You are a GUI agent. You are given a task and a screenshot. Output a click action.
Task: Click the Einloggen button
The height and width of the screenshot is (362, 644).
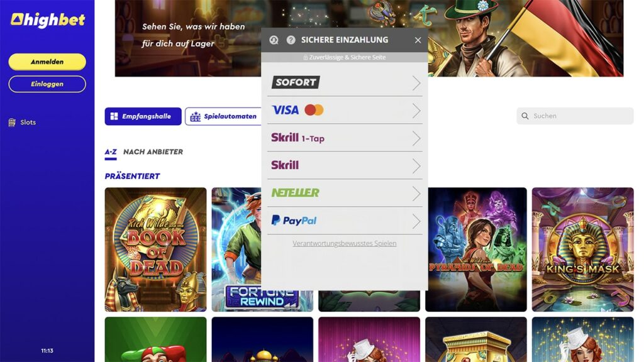click(47, 84)
